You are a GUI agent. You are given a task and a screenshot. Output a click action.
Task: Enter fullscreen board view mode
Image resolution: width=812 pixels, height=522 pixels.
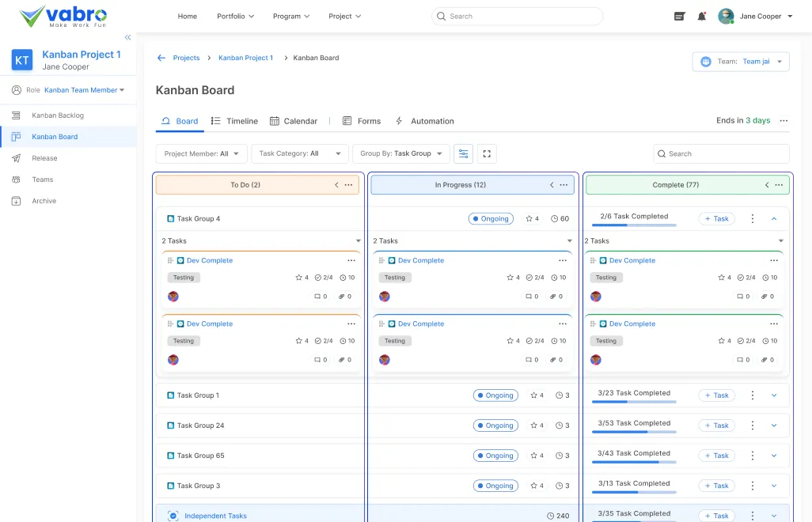486,153
